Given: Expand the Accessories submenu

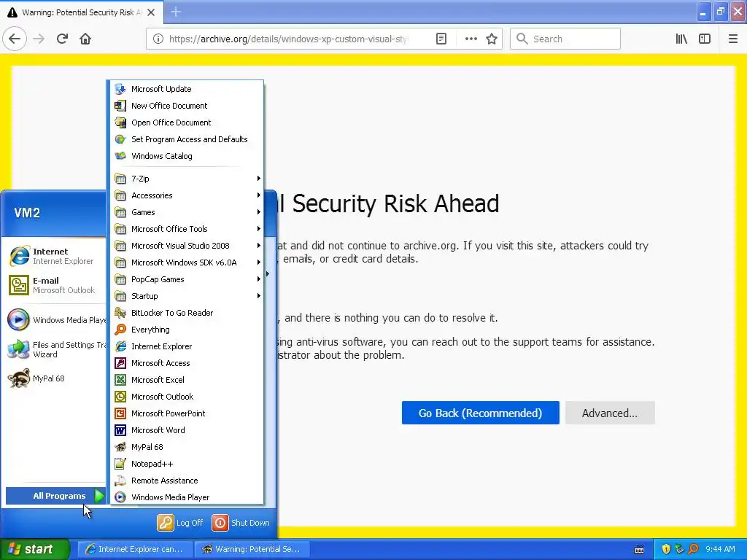Looking at the screenshot, I should [187, 195].
